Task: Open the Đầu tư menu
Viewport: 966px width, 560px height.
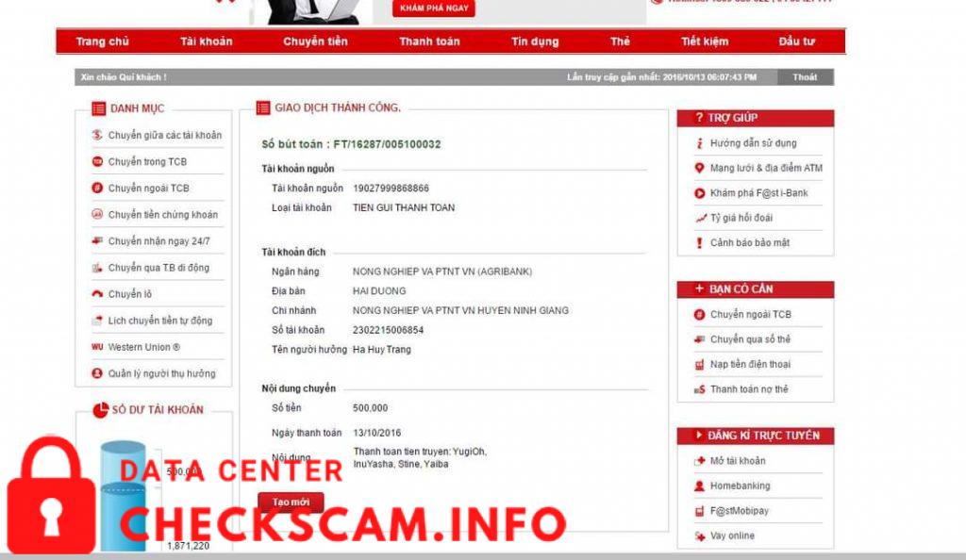Action: click(x=796, y=41)
